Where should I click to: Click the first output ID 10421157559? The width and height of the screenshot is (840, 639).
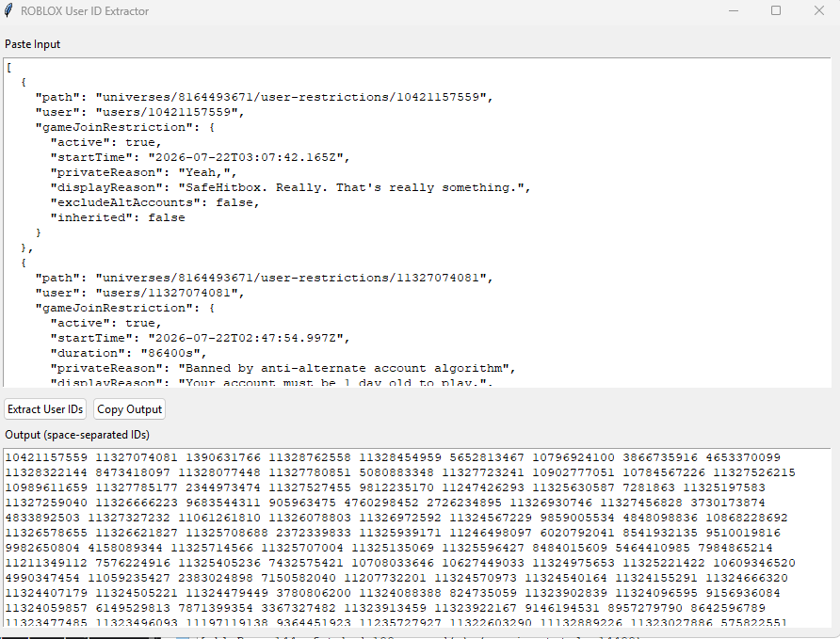pyautogui.click(x=46, y=457)
